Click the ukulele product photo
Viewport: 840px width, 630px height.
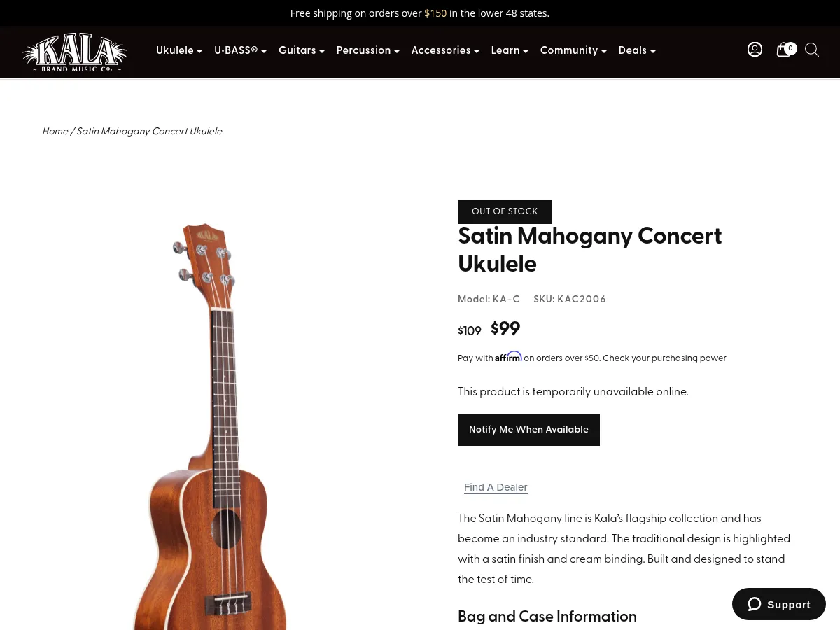click(x=210, y=420)
